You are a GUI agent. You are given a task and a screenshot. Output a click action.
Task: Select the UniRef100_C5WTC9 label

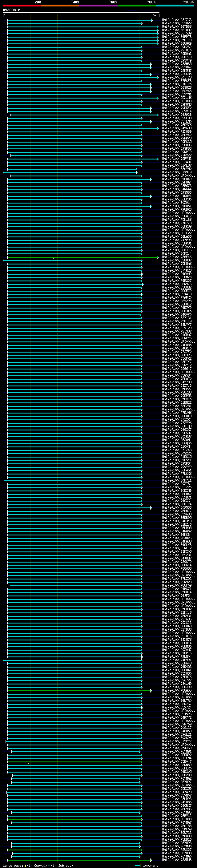(x=177, y=40)
